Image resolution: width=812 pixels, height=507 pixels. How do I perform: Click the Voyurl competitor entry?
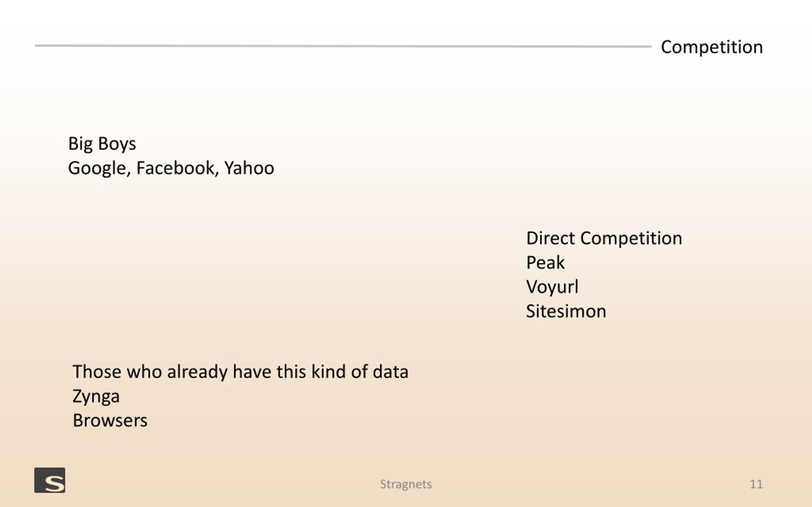coord(552,287)
